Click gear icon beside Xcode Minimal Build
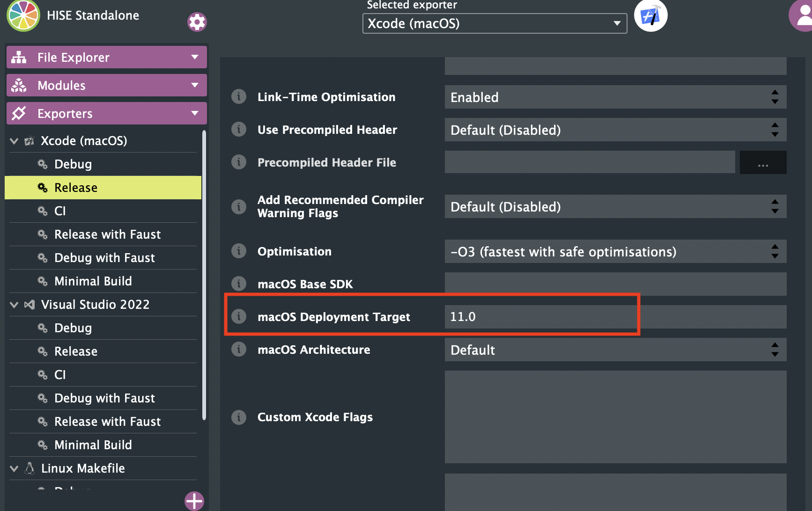The height and width of the screenshot is (511, 812). [x=43, y=281]
